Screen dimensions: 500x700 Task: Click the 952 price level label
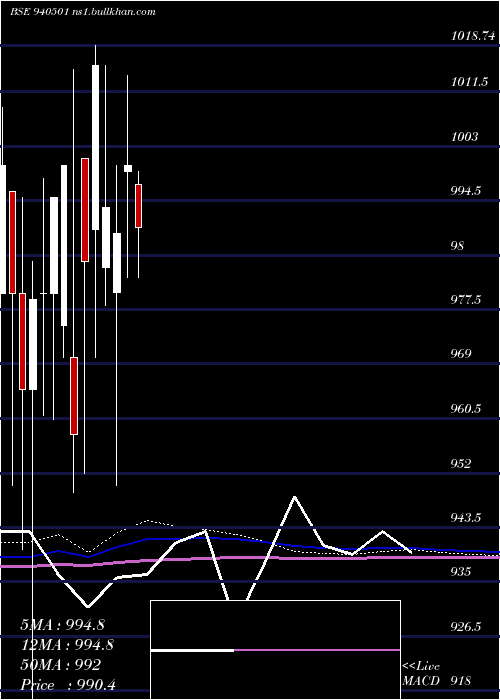click(x=461, y=464)
